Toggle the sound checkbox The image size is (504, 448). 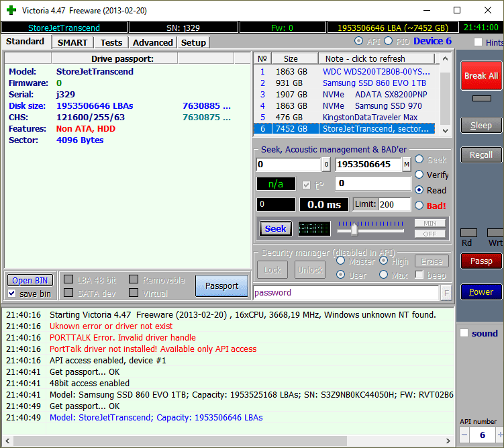464,333
